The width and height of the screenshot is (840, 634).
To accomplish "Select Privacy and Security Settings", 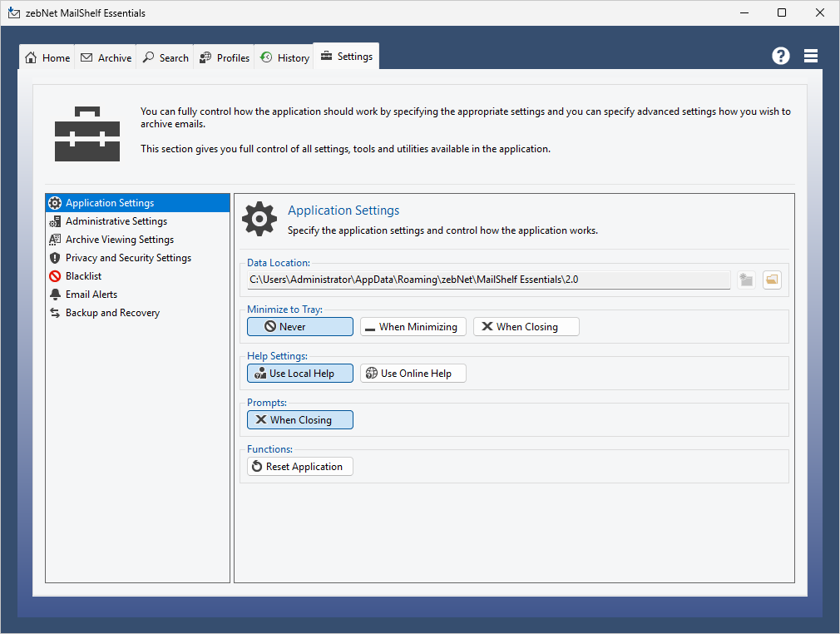I will click(128, 258).
